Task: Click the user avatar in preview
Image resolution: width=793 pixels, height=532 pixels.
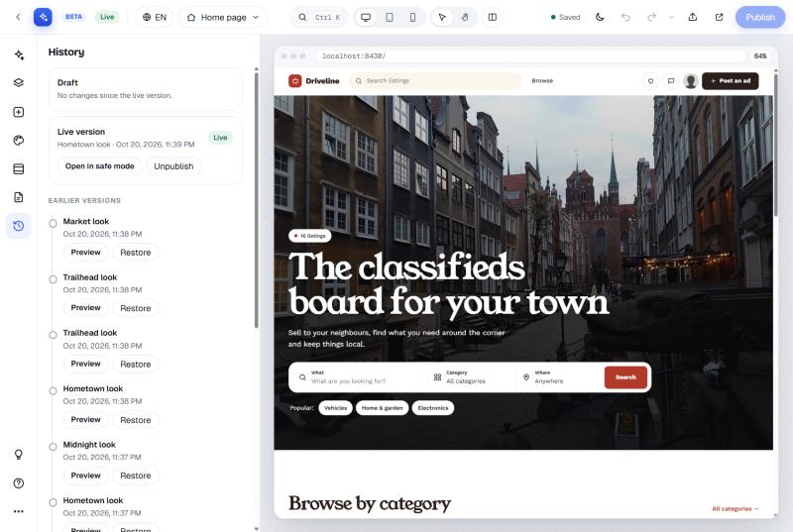Action: 690,81
